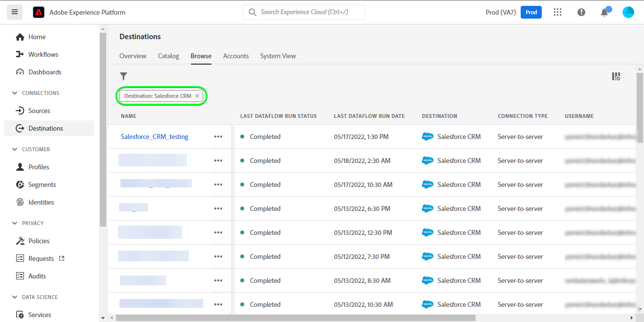Collapse the Customer section

pyautogui.click(x=15, y=149)
